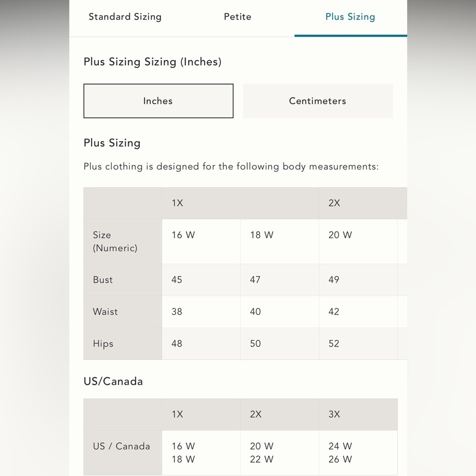This screenshot has height=476, width=476.
Task: Select the 20 W size cell in measurements table
Action: coord(358,241)
